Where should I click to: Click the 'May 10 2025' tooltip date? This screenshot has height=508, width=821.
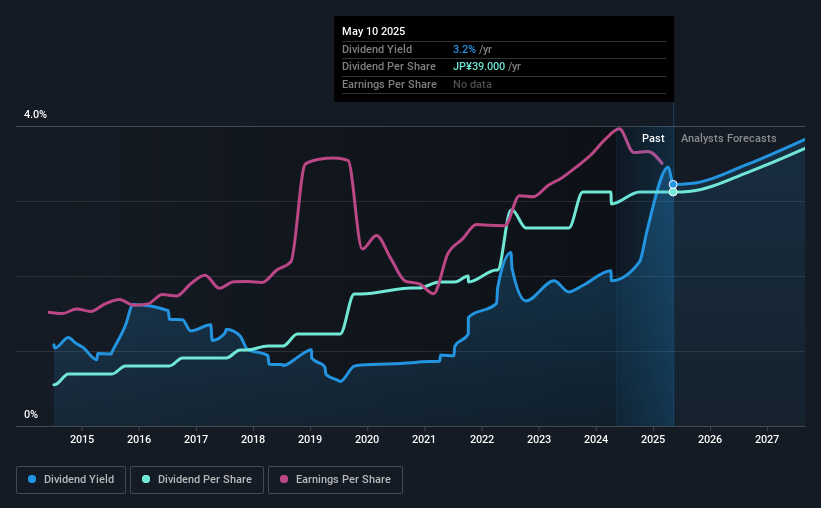(x=374, y=31)
